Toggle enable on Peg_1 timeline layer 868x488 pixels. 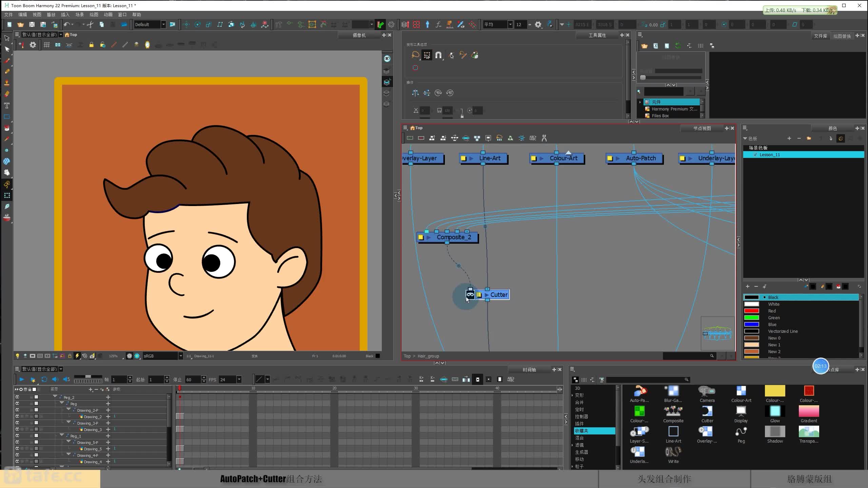tap(17, 436)
